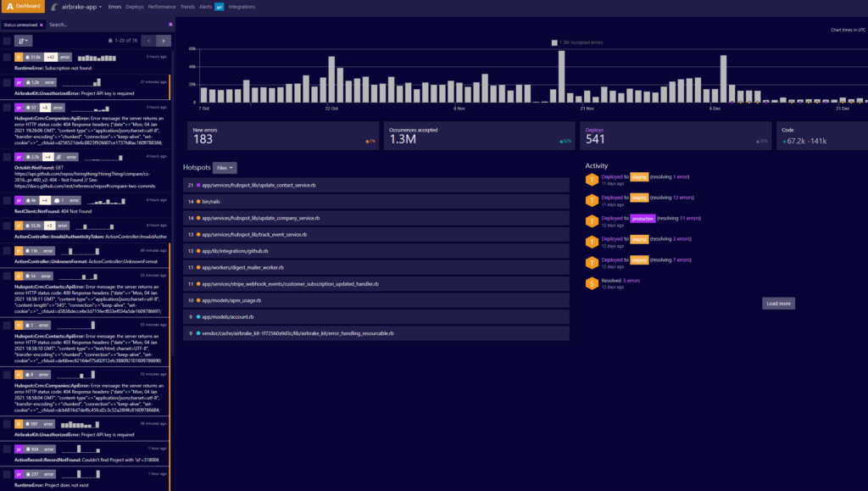Viewport: 868px width, 491px height.
Task: Click the comment icon on RestClient::NotFound error
Action: pyautogui.click(x=57, y=200)
